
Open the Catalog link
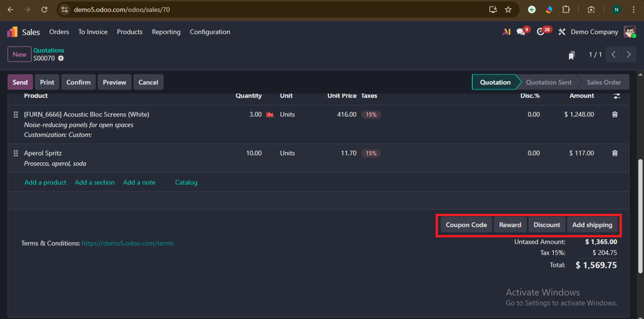click(x=186, y=183)
